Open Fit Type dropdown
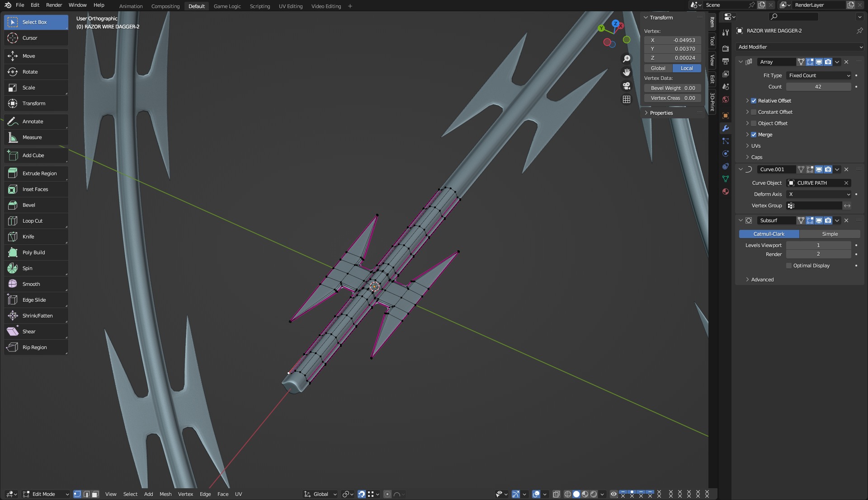The height and width of the screenshot is (500, 868). (x=819, y=75)
